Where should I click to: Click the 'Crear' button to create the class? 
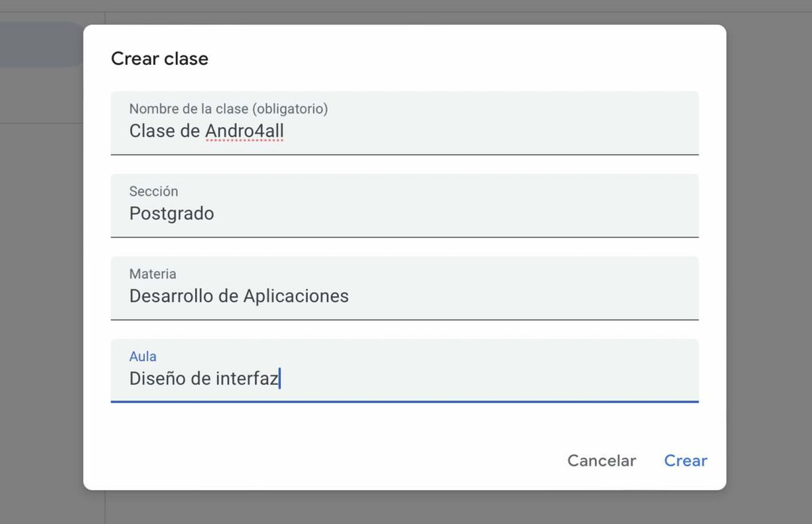(685, 460)
